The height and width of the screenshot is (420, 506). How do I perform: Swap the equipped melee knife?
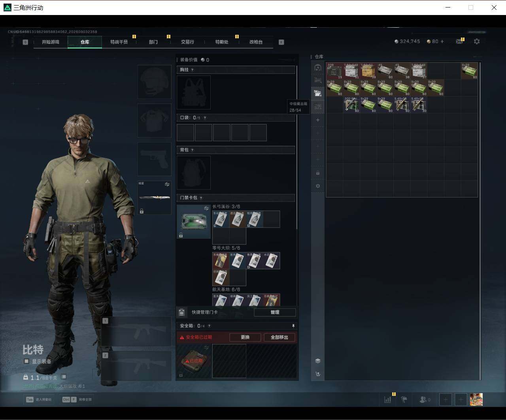[x=167, y=185]
